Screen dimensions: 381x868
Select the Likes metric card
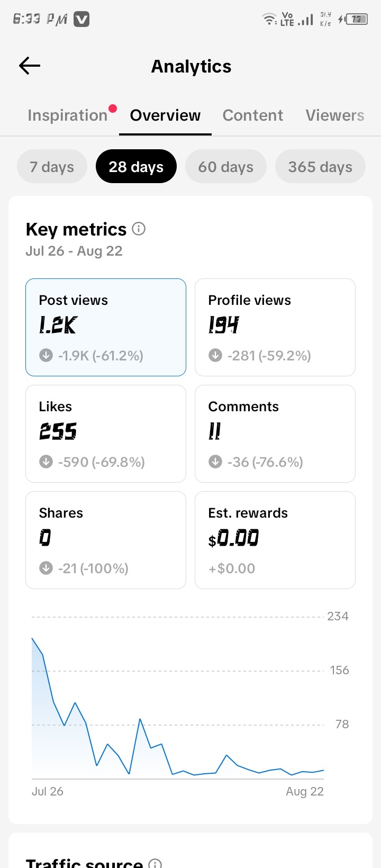point(106,433)
